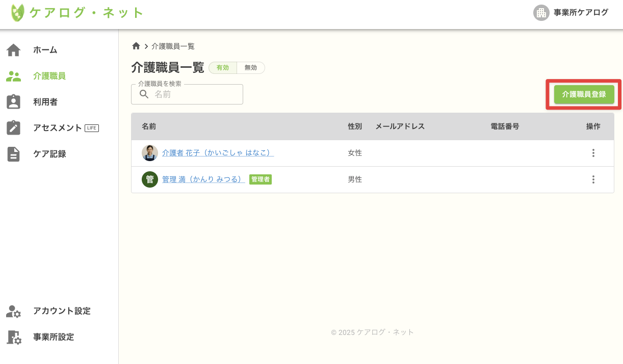The width and height of the screenshot is (623, 364).
Task: Click the breadcrumb home icon
Action: tap(136, 46)
